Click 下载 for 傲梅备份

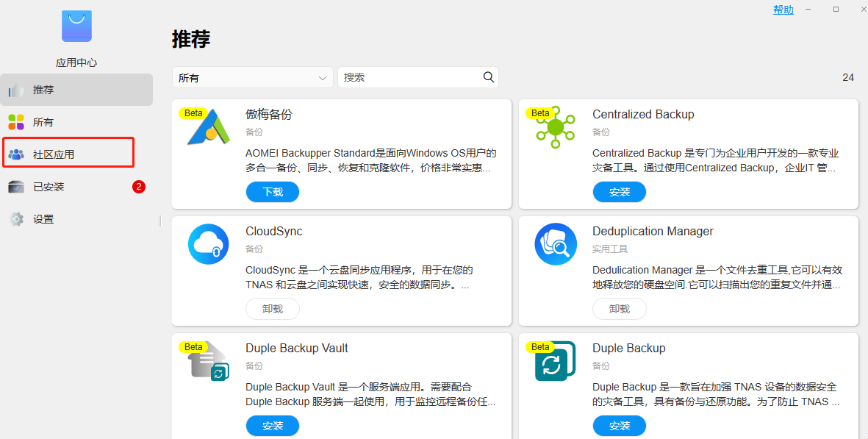[x=273, y=192]
